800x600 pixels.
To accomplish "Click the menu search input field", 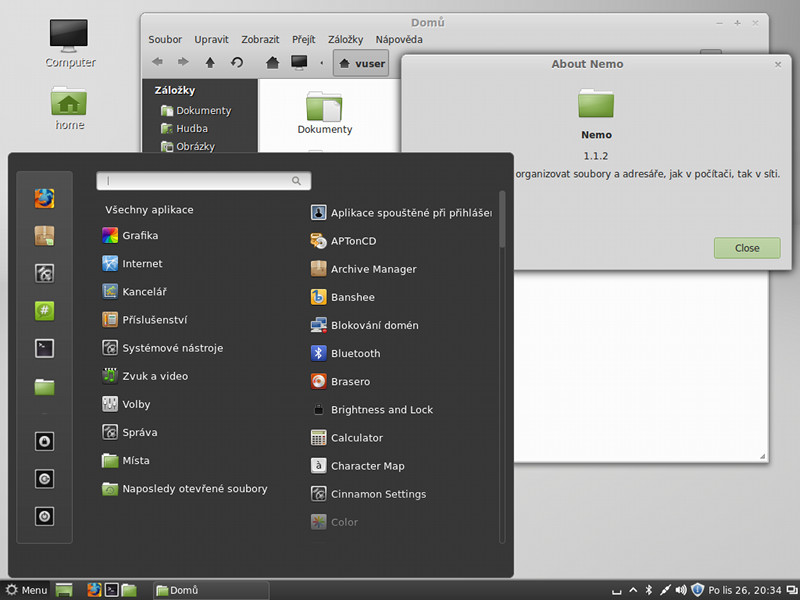I will 204,181.
